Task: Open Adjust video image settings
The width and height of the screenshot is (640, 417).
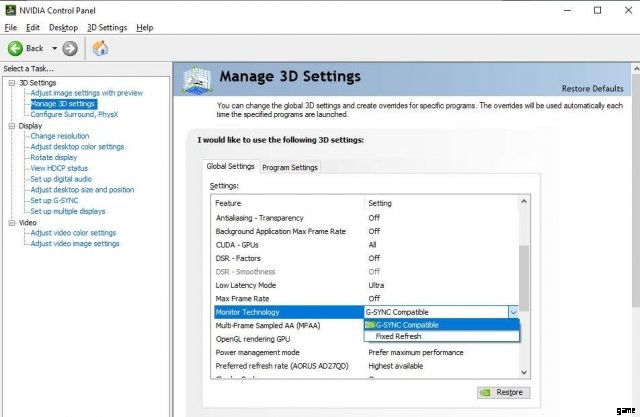Action: 75,244
